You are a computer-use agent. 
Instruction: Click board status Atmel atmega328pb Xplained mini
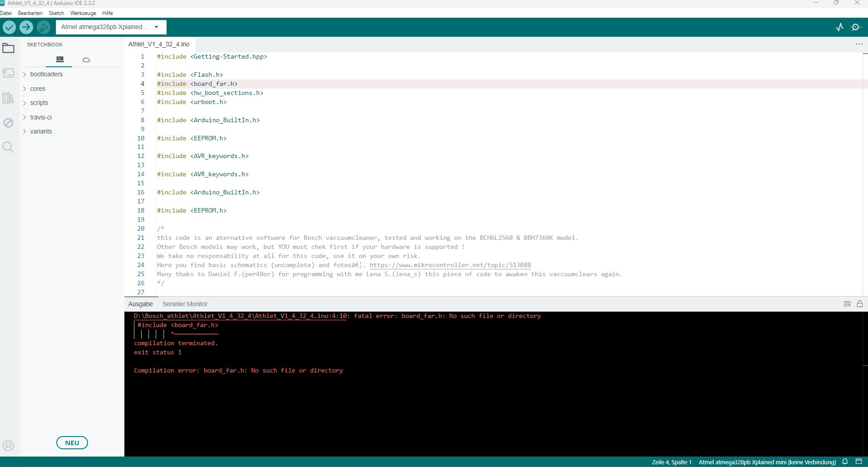[767, 462]
